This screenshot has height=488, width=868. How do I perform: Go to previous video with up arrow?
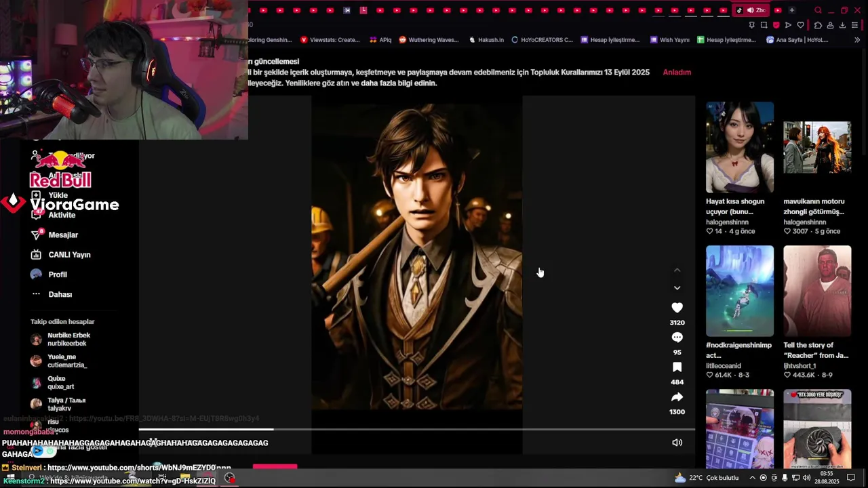click(x=677, y=270)
